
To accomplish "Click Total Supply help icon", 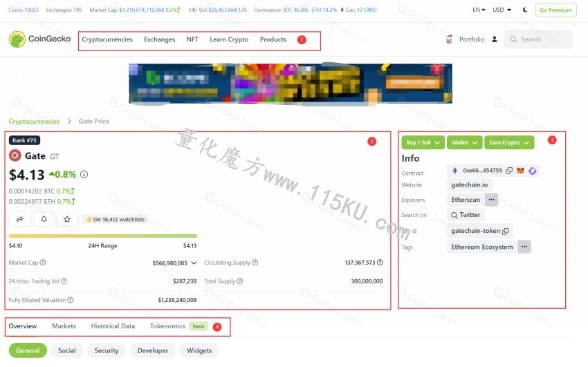I will (240, 281).
